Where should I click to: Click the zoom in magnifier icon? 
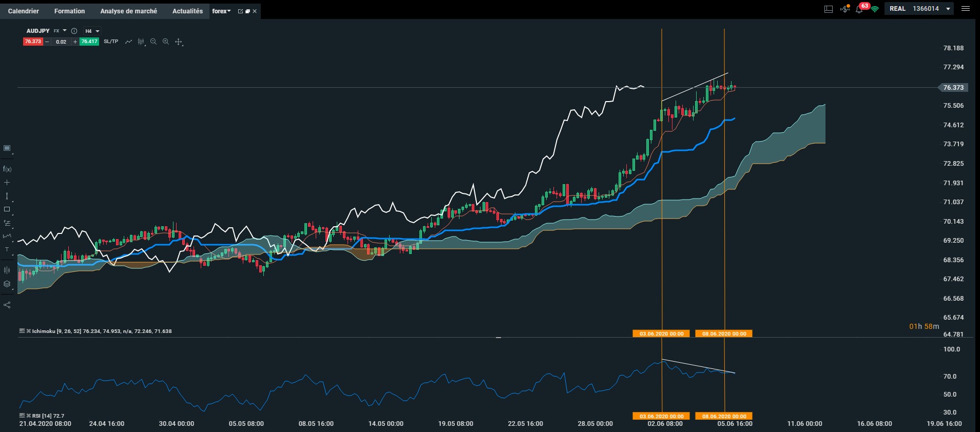[x=166, y=42]
